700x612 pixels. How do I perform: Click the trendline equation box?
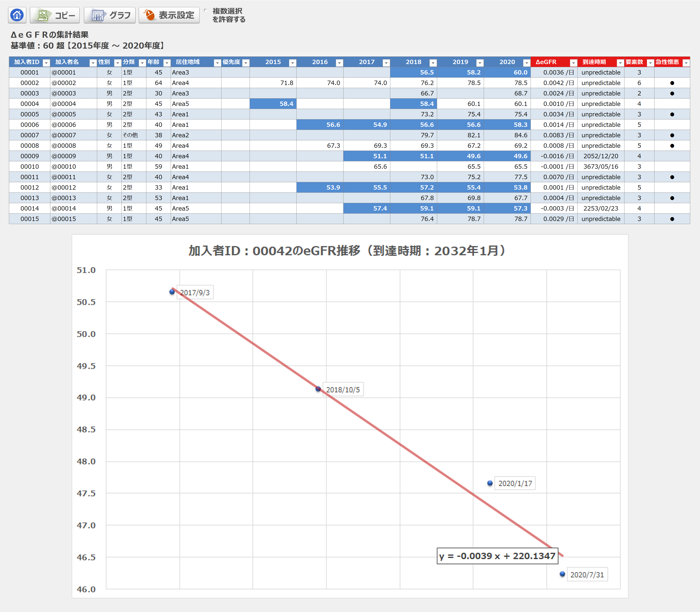pos(497,556)
